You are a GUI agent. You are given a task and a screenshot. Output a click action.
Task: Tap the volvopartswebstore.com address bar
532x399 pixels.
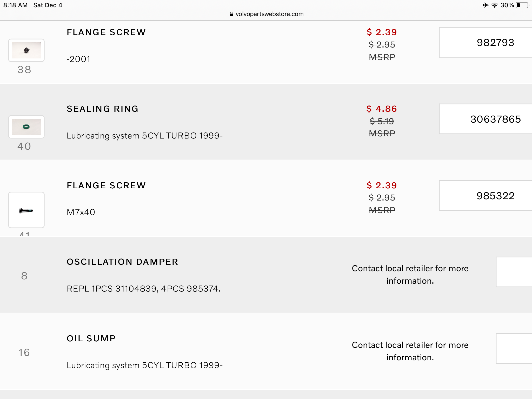[269, 14]
